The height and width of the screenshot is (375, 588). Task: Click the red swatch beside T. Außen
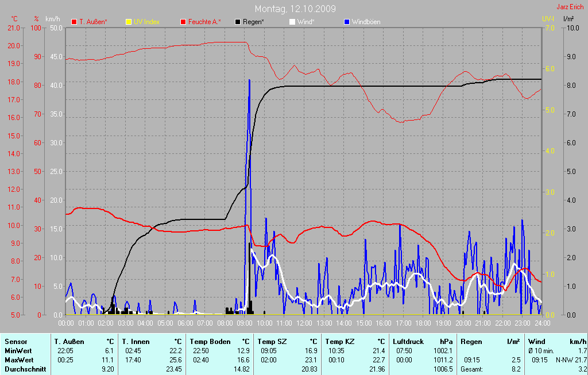point(74,22)
